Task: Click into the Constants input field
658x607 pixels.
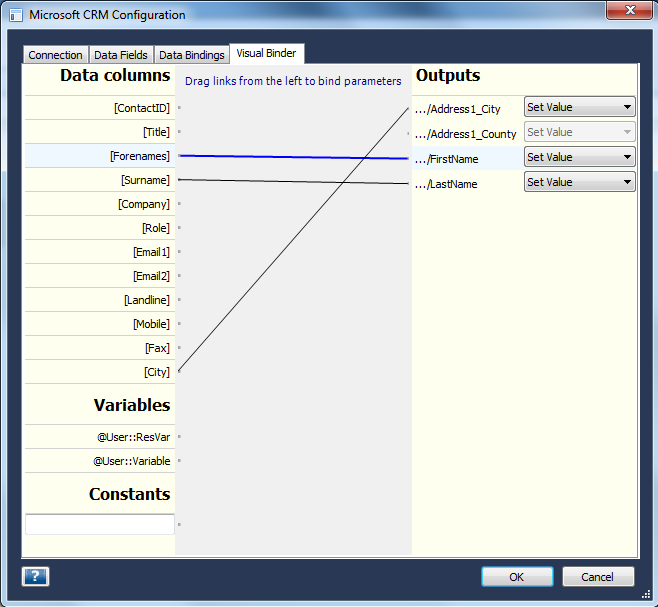Action: [100, 524]
